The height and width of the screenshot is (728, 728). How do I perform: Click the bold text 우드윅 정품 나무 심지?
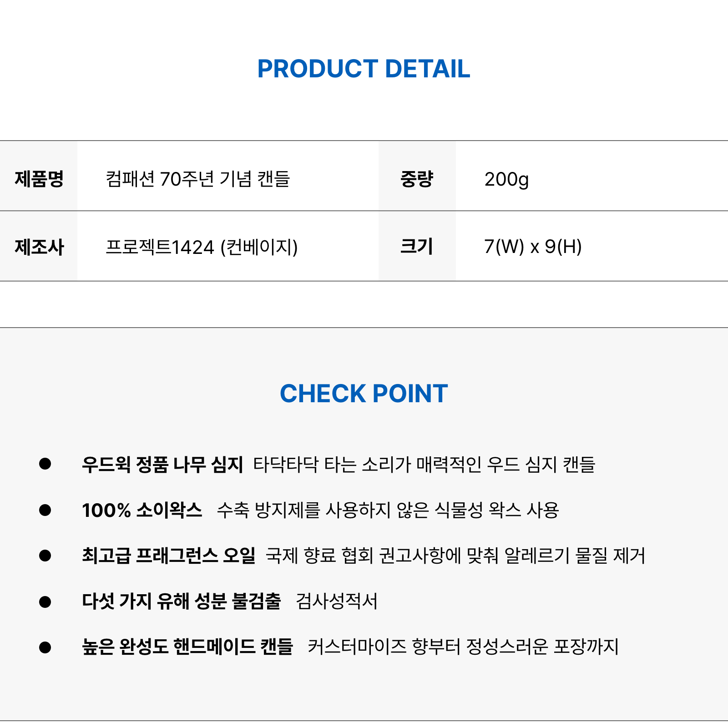(x=162, y=464)
